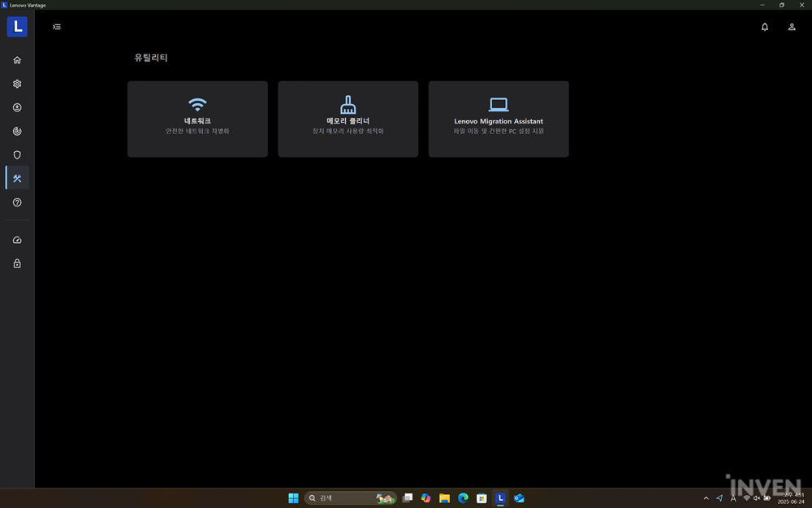Viewport: 812px width, 508px height.
Task: Select the utilities tools icon in sidebar
Action: click(17, 178)
